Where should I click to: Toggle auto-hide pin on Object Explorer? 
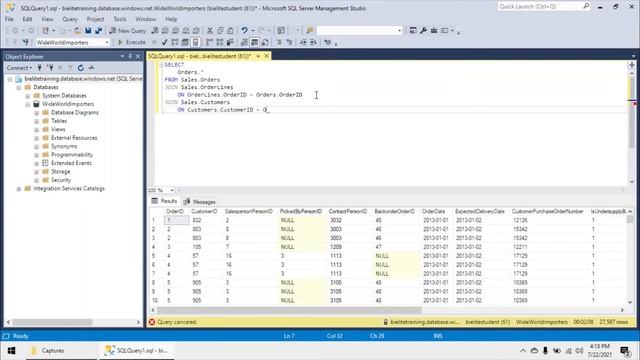[130, 56]
